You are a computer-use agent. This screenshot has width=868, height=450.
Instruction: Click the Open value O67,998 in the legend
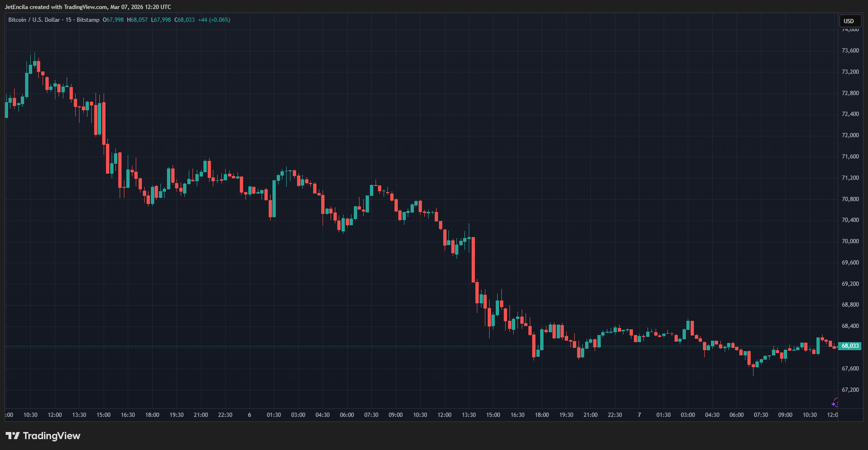(113, 20)
